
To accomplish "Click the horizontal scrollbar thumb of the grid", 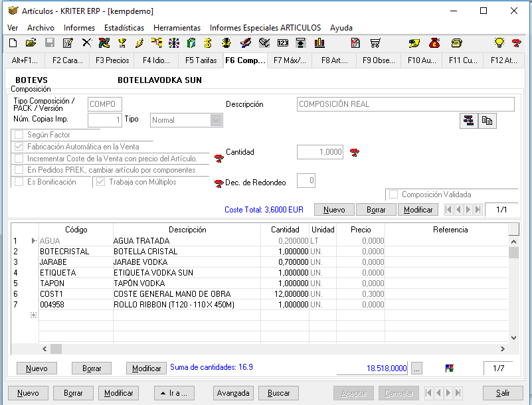I will pos(56,349).
